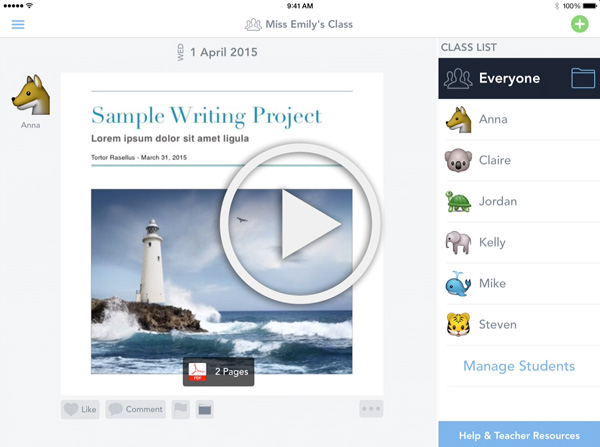600x447 pixels.
Task: Click the 'Lorem ipsum dolor sit amet ligula' subtitle
Action: [x=170, y=139]
